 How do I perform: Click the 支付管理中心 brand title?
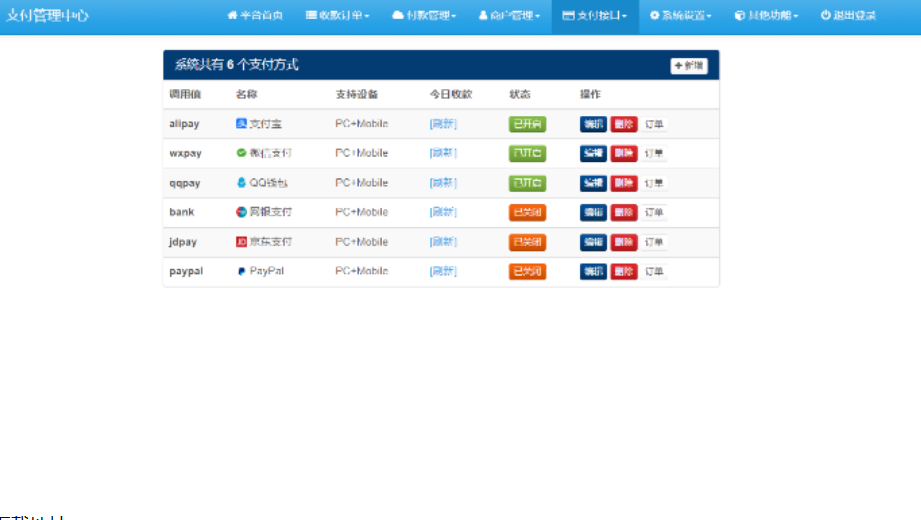pyautogui.click(x=47, y=16)
